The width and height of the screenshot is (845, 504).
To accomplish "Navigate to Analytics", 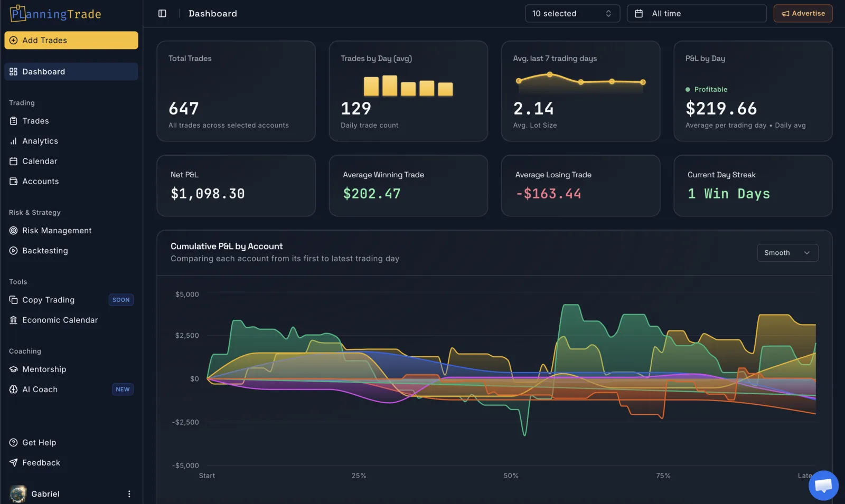I will [71, 141].
